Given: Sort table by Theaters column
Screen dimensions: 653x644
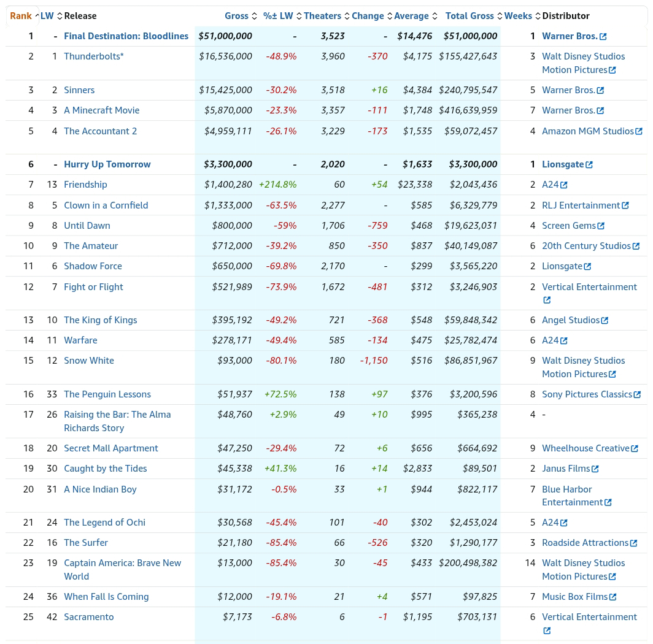Looking at the screenshot, I should click(326, 16).
